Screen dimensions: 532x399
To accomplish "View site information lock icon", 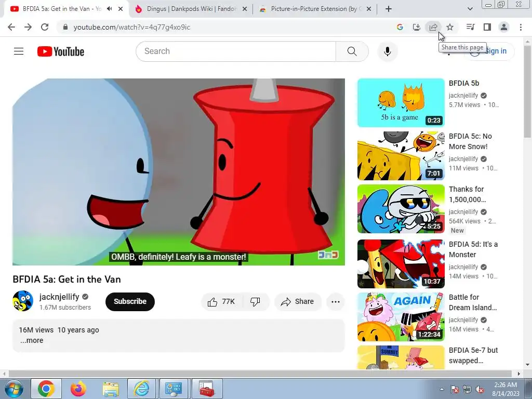I will click(x=65, y=27).
